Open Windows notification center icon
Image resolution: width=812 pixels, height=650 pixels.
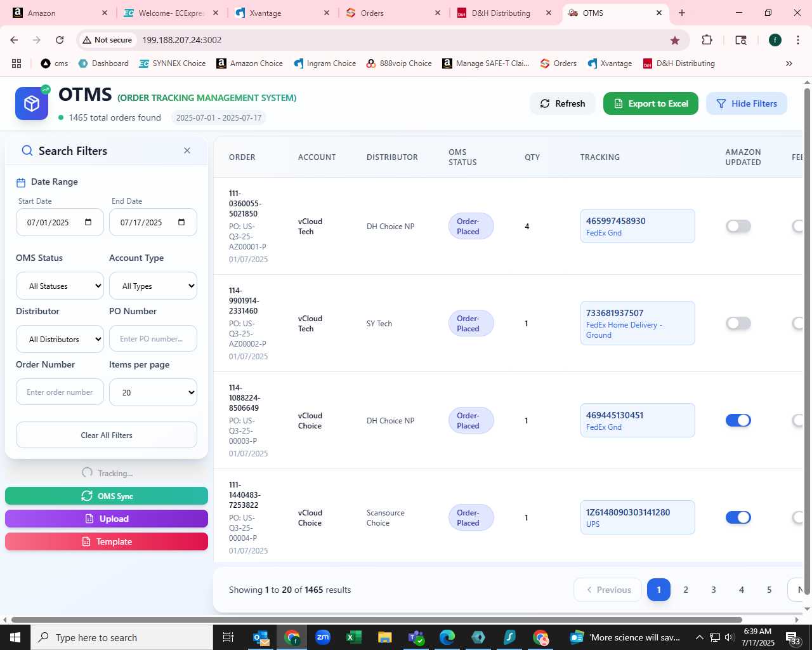793,638
